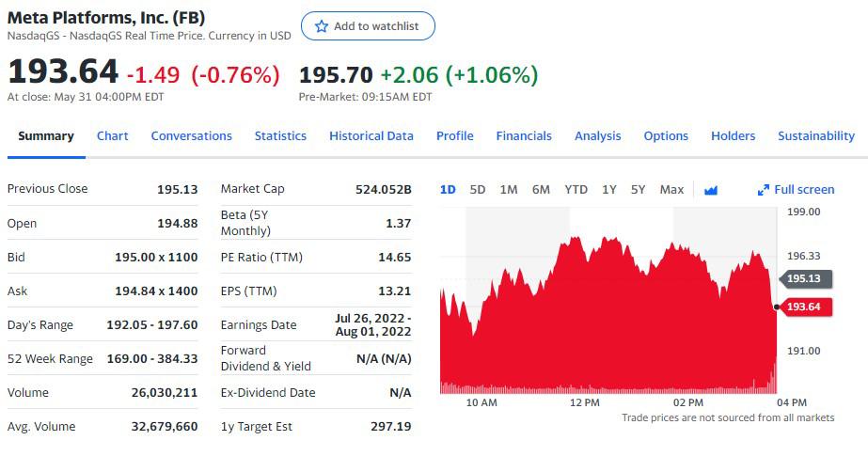The width and height of the screenshot is (868, 472).
Task: Select the 1Y chart range
Action: tap(609, 190)
